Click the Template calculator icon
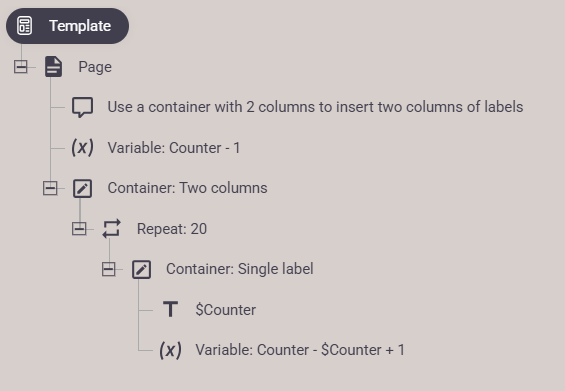The height and width of the screenshot is (391, 565). [x=25, y=26]
